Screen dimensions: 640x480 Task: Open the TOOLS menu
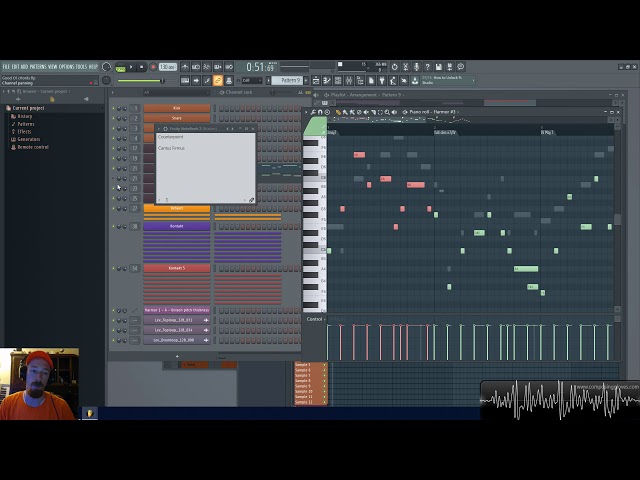(81, 67)
